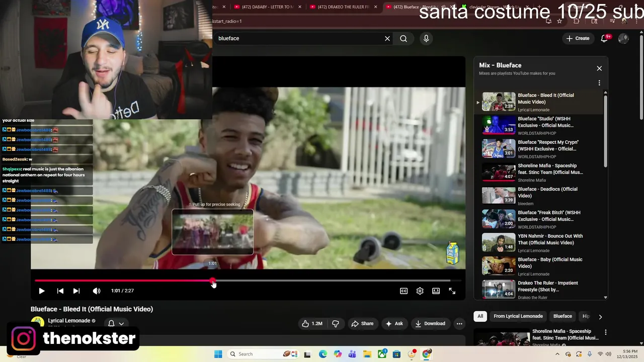
Task: Skip to the next video in the mix
Action: click(76, 291)
